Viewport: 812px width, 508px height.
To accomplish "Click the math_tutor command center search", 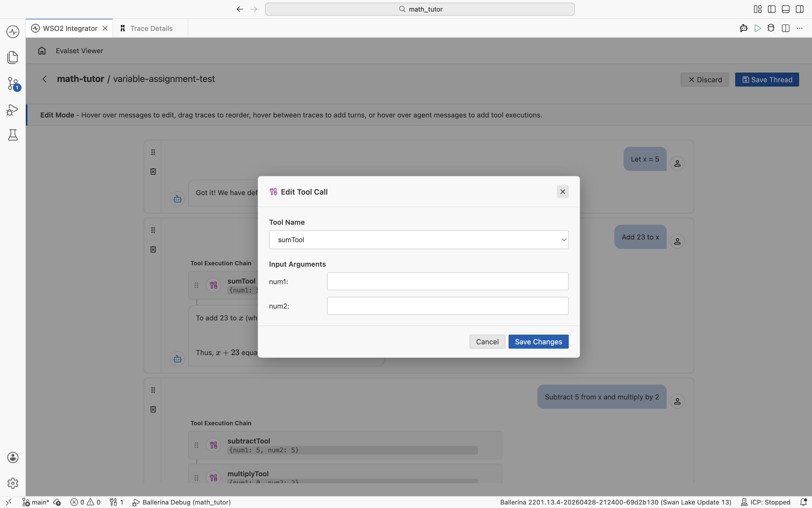I will click(420, 9).
